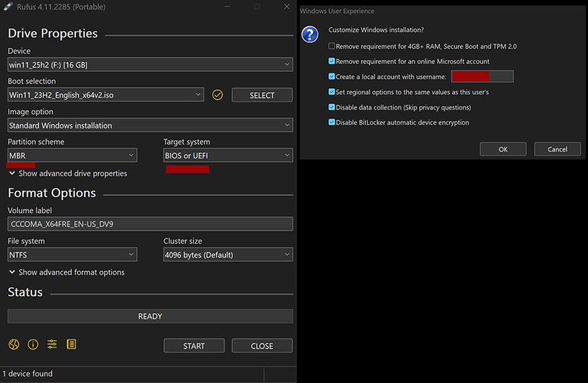Image resolution: width=588 pixels, height=383 pixels.
Task: Open the Partition scheme MBR dropdown
Action: click(x=72, y=156)
